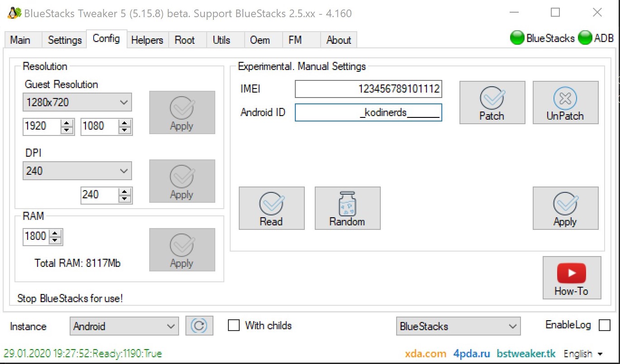Close the BlueStacks Tweaker window
This screenshot has height=364, width=620.
(597, 13)
